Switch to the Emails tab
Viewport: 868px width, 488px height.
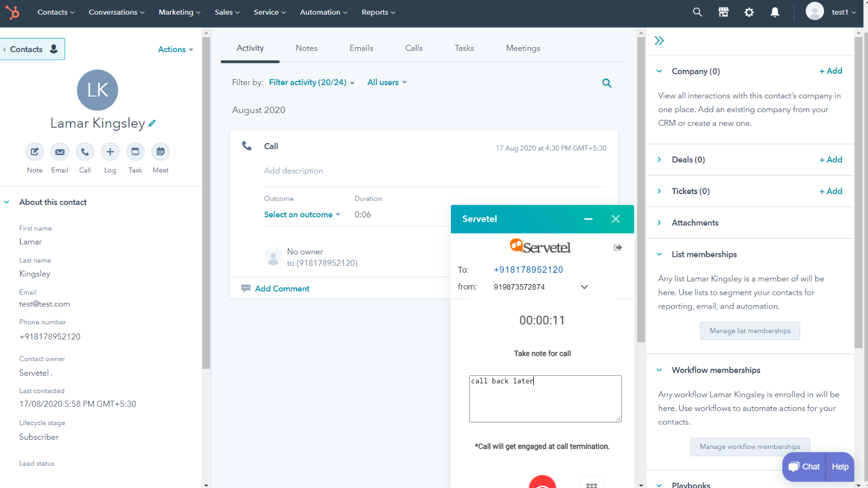click(x=361, y=48)
